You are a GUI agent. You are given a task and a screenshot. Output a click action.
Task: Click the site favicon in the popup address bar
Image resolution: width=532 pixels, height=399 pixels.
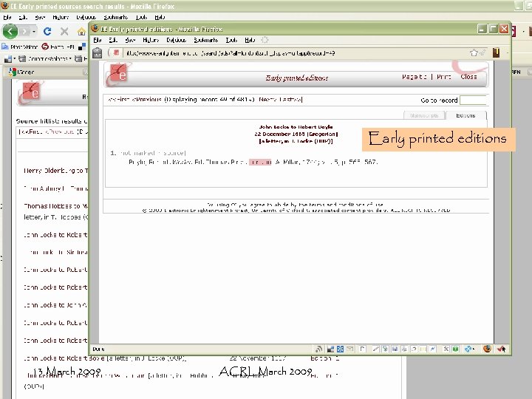(x=117, y=53)
